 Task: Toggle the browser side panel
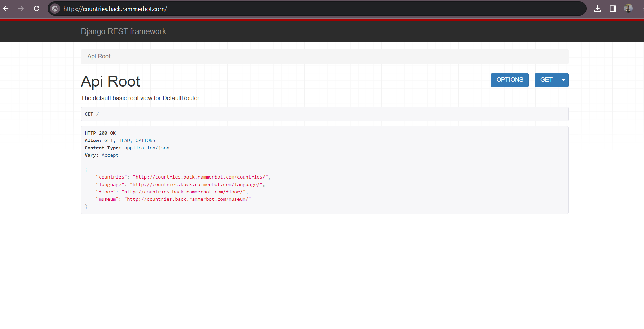pos(613,9)
